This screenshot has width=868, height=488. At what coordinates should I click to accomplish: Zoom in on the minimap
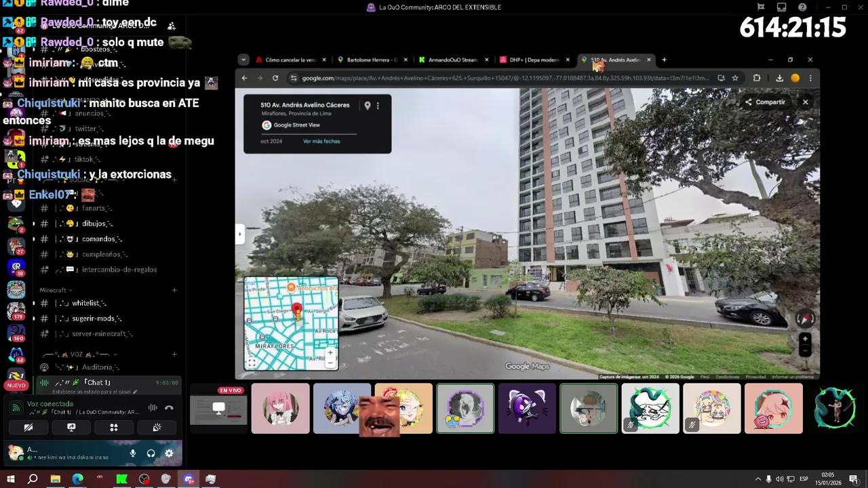tap(330, 352)
